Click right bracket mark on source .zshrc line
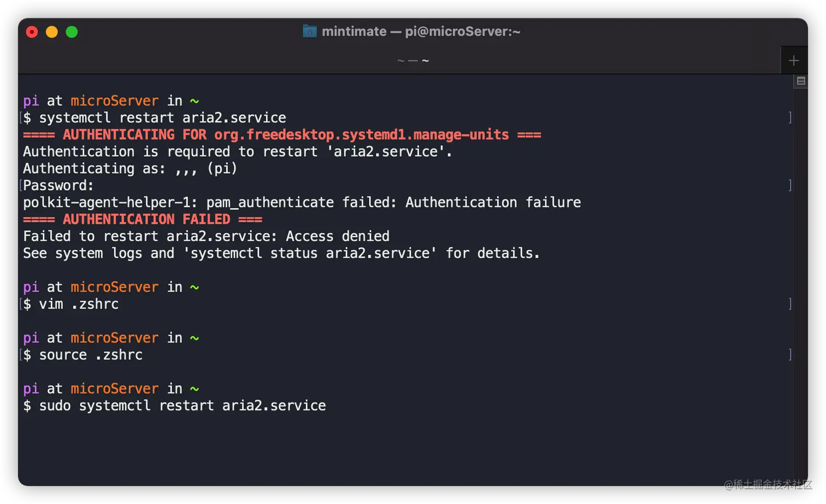The width and height of the screenshot is (826, 504). 790,355
